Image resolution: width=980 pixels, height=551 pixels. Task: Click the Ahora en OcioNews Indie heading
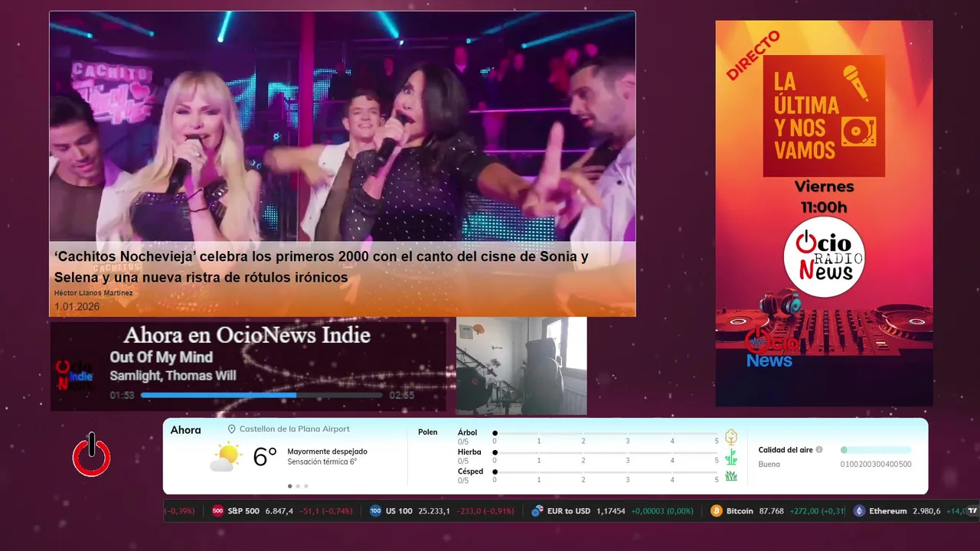247,335
